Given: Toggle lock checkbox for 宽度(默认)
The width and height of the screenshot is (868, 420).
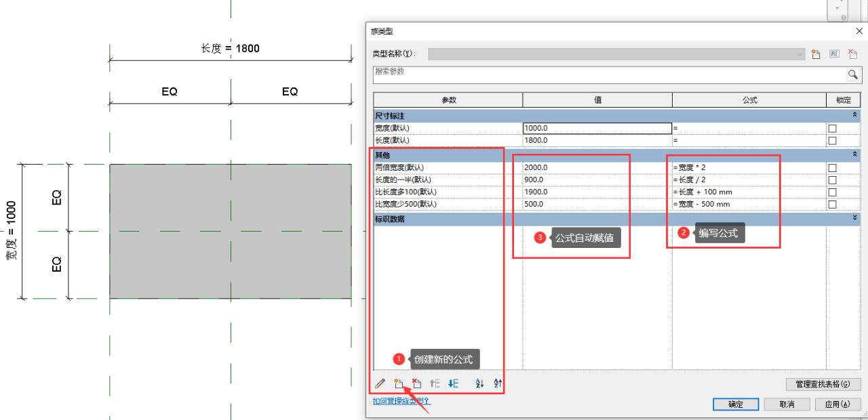Looking at the screenshot, I should [832, 128].
